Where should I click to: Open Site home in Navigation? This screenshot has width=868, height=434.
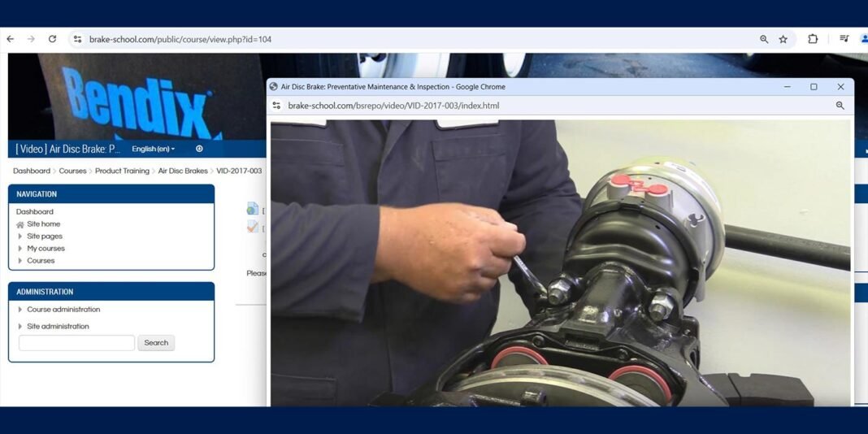click(x=44, y=224)
